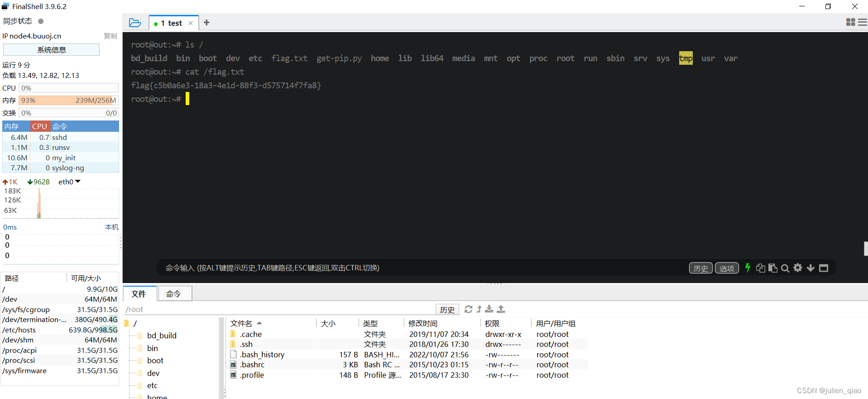The width and height of the screenshot is (868, 399).
Task: Open terminal settings gear icon
Action: 798,268
